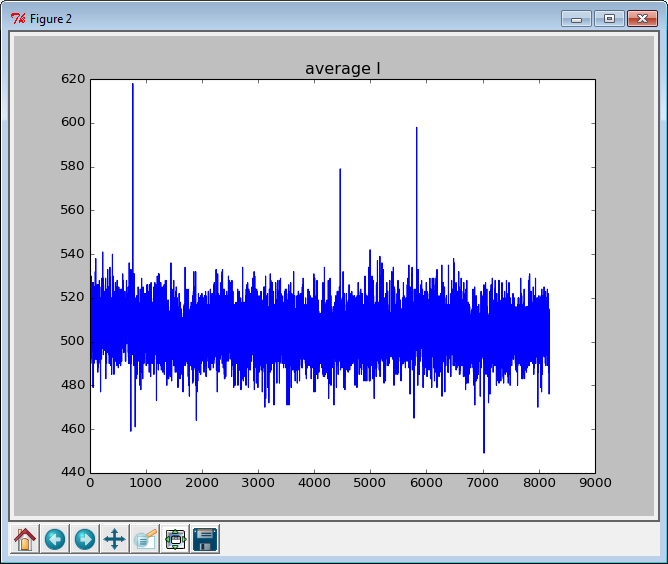Click the x-axis label 5000
The image size is (668, 564).
[370, 483]
